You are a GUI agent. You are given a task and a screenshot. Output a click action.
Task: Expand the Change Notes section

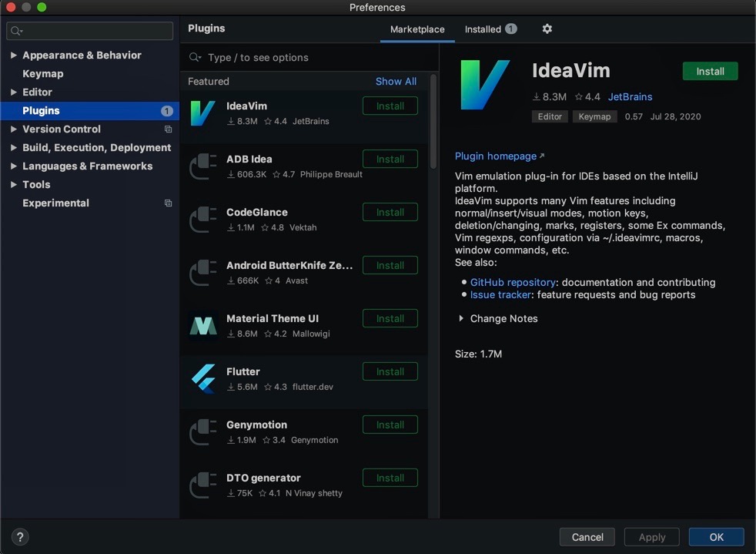point(461,318)
